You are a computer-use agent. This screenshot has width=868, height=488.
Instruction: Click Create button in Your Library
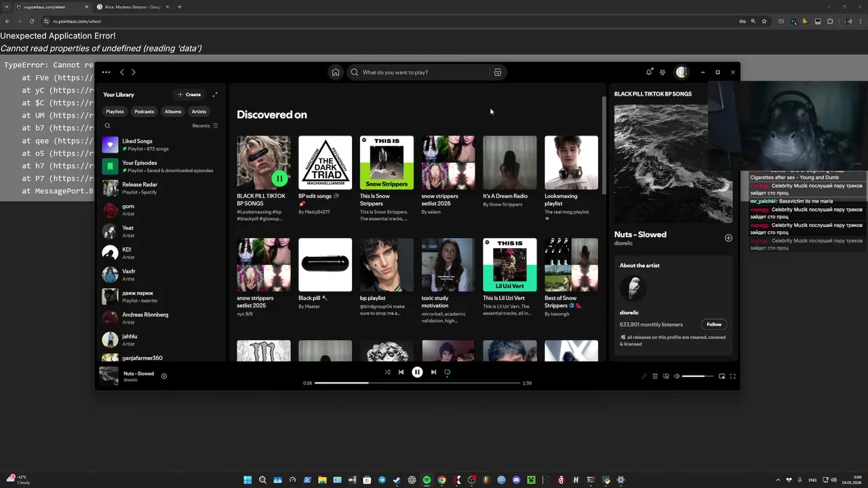189,95
